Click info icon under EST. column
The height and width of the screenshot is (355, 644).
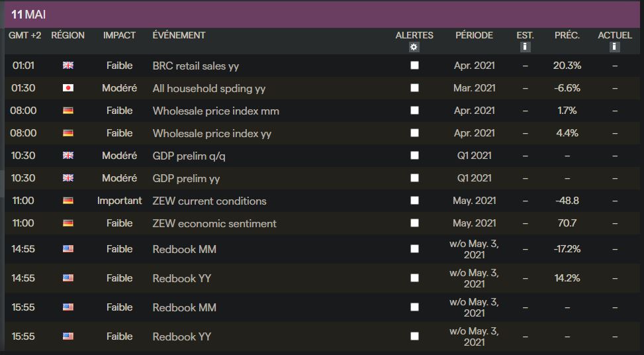click(x=525, y=47)
